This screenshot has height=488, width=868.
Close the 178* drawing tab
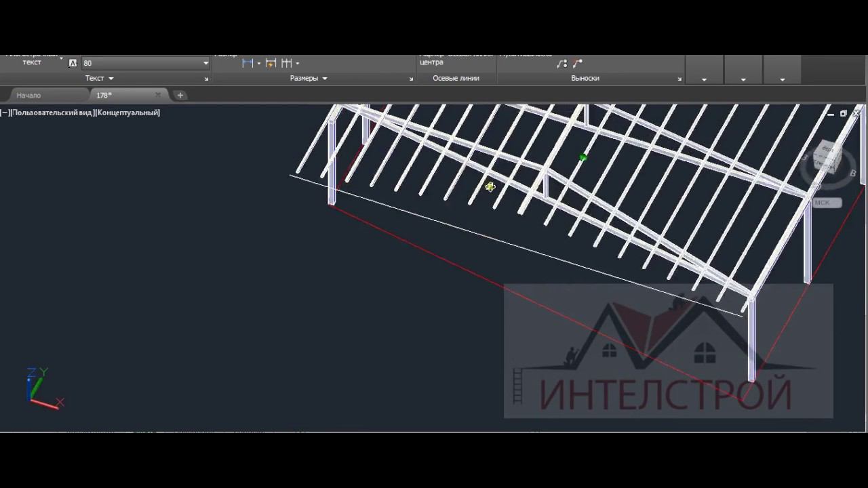[x=158, y=96]
